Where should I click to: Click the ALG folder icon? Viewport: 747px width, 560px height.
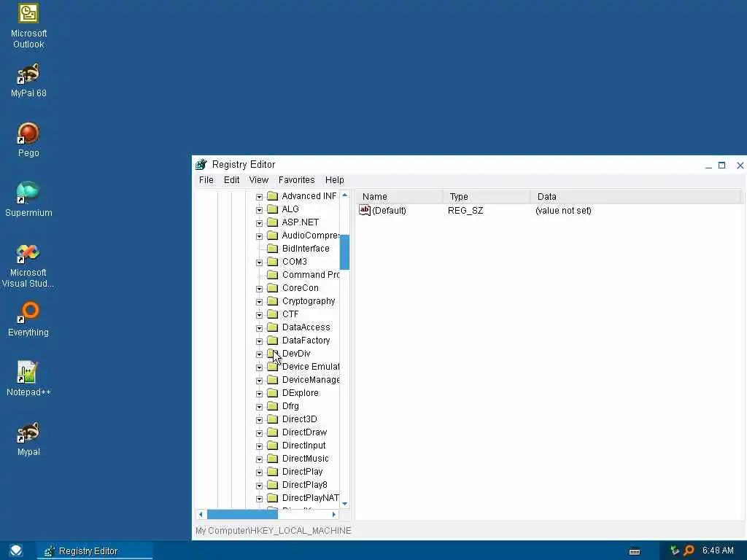pyautogui.click(x=273, y=209)
